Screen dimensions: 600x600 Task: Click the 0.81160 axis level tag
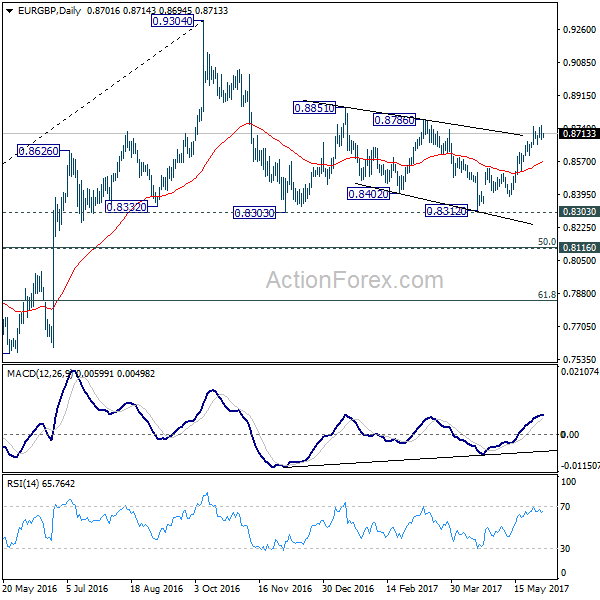(579, 248)
